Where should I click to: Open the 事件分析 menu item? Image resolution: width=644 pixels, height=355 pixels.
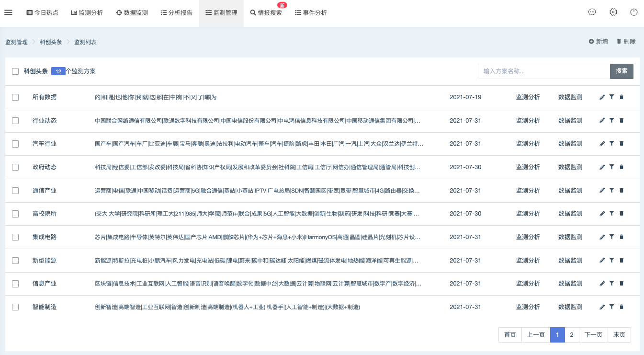point(311,13)
